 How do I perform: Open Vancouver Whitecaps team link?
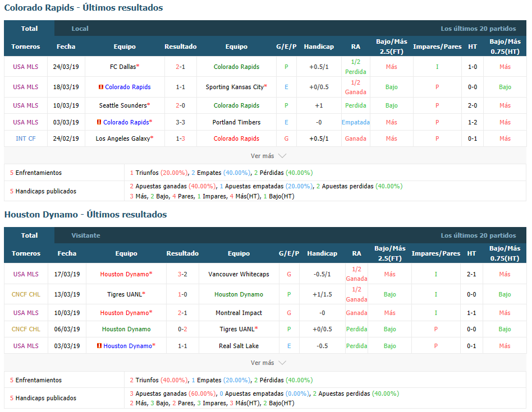239,274
